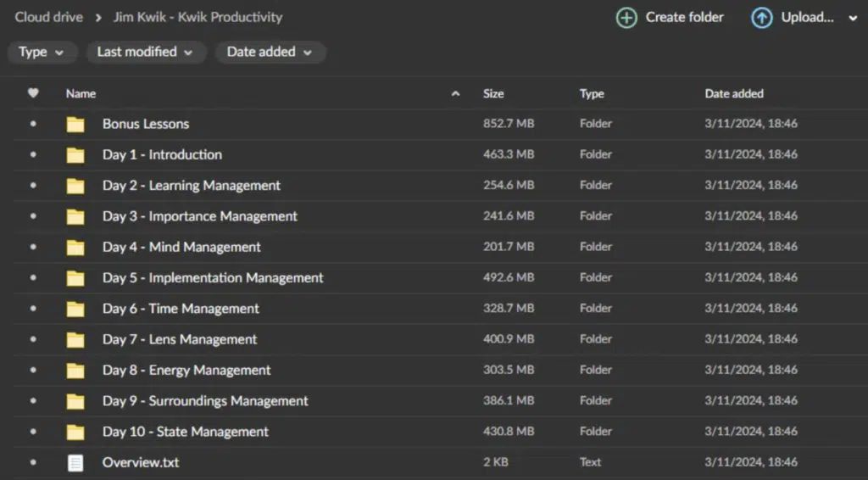The width and height of the screenshot is (868, 480).
Task: Click the breadcrumb separator arrow after Cloud drive
Action: pyautogui.click(x=98, y=18)
